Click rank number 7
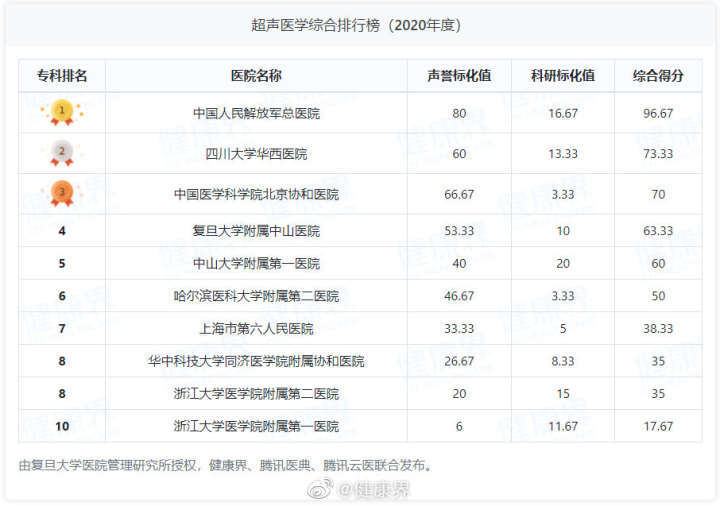 point(62,328)
